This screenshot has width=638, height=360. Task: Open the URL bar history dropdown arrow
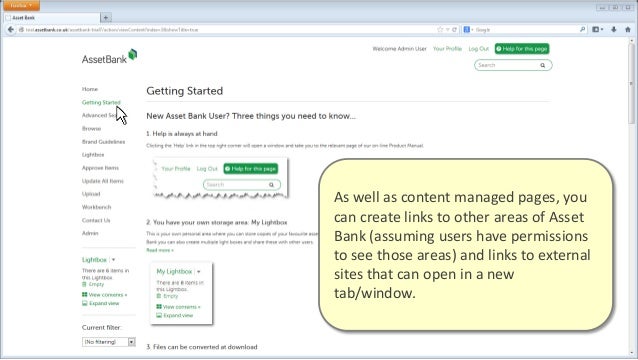[447, 30]
